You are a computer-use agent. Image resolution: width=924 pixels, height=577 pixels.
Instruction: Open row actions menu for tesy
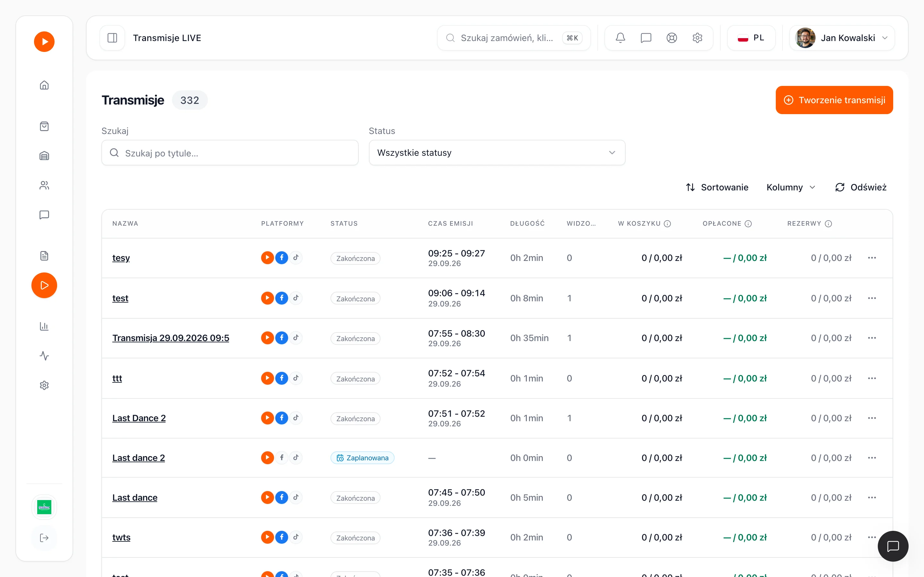click(872, 258)
